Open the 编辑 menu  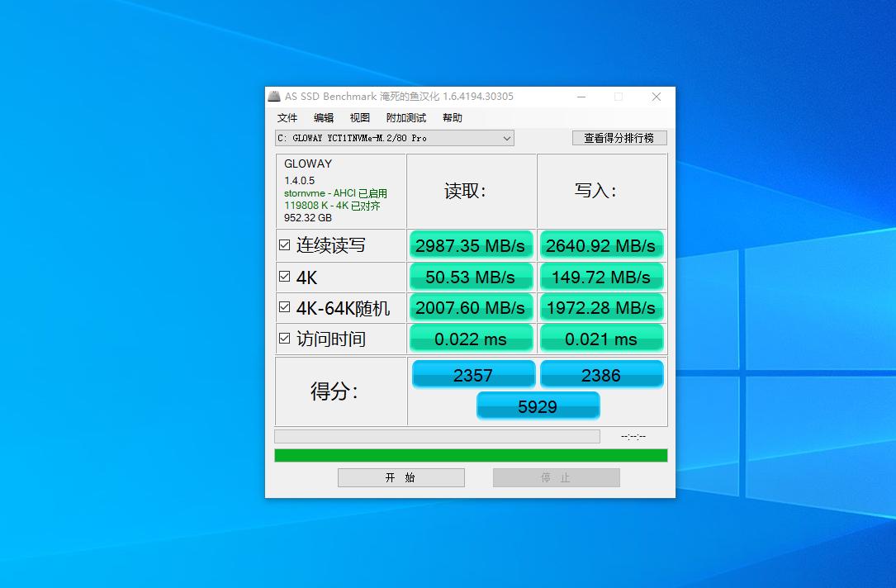click(323, 117)
